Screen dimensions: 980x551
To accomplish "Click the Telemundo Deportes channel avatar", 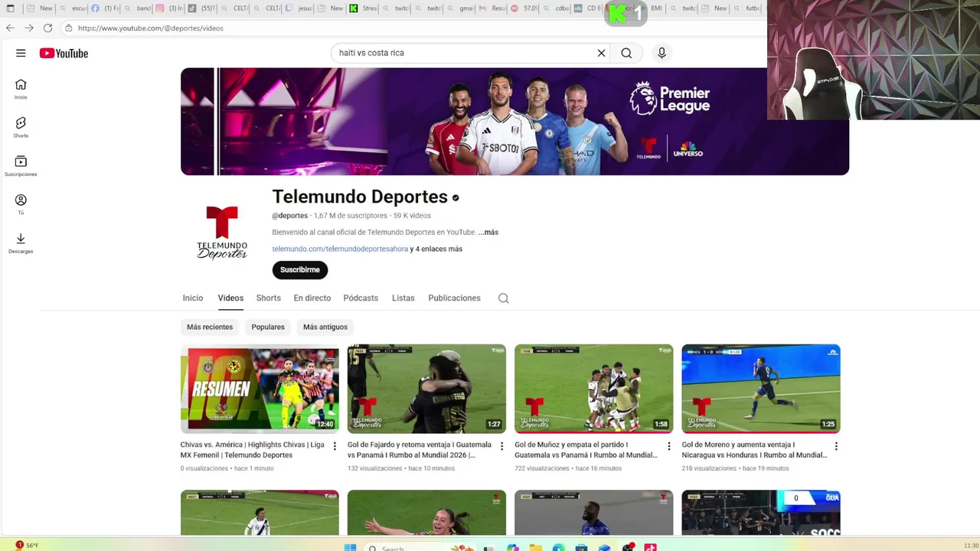I will click(222, 233).
